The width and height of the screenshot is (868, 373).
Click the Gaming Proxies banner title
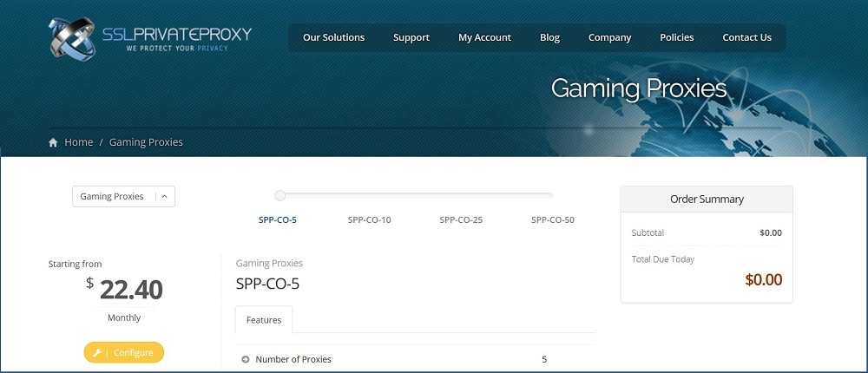pyautogui.click(x=639, y=88)
